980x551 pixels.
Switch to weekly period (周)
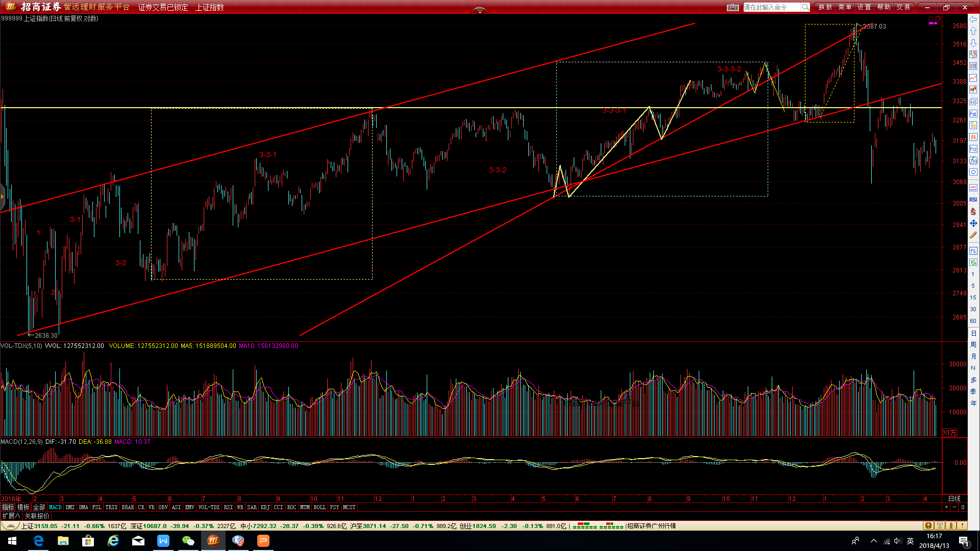[973, 345]
